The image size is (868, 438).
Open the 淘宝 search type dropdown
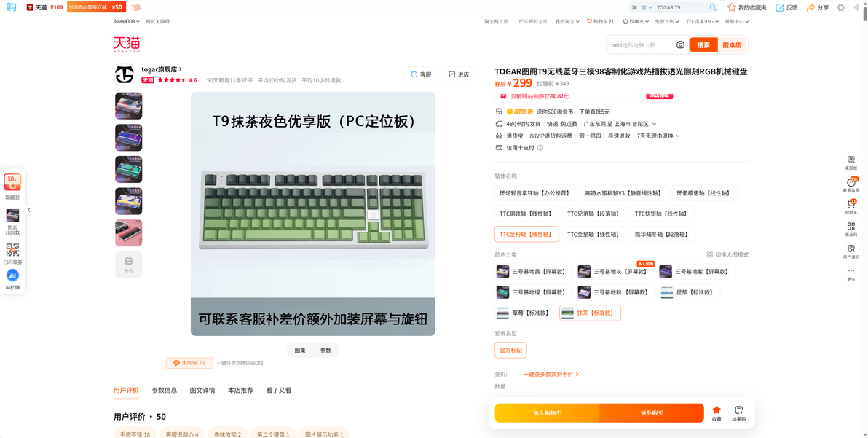point(642,7)
